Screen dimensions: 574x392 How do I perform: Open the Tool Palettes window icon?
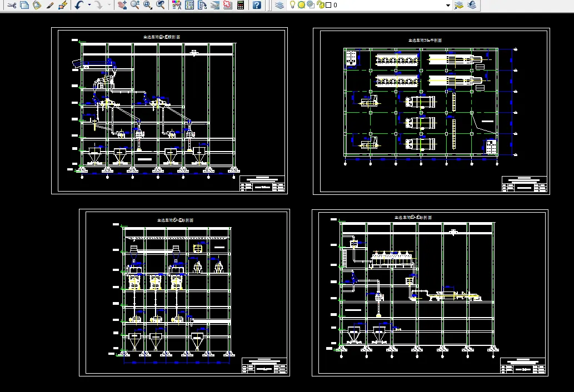tap(202, 5)
